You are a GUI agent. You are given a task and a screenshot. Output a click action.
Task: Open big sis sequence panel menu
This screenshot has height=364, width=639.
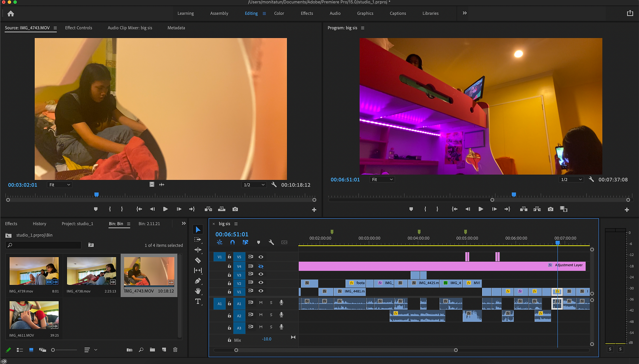(236, 224)
